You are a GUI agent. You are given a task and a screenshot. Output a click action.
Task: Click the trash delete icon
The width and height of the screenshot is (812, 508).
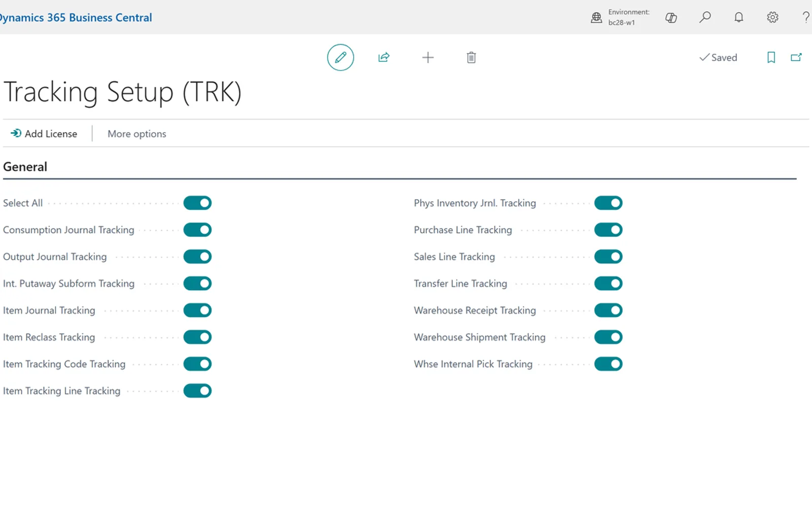click(x=471, y=57)
